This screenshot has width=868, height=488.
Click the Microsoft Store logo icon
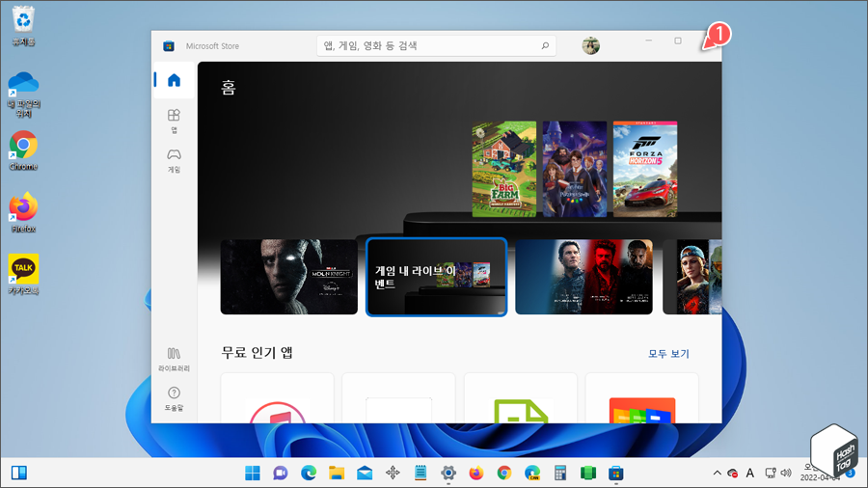pos(169,46)
